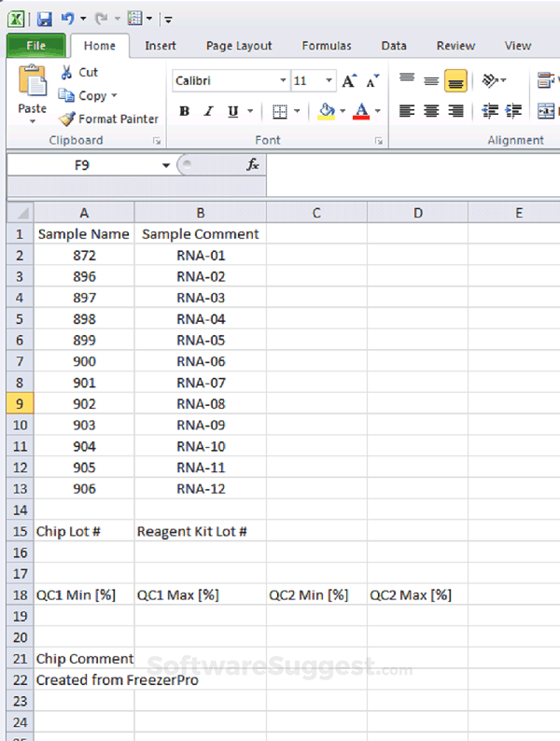Activate the Format Painter brush
The image size is (560, 741).
tap(67, 119)
